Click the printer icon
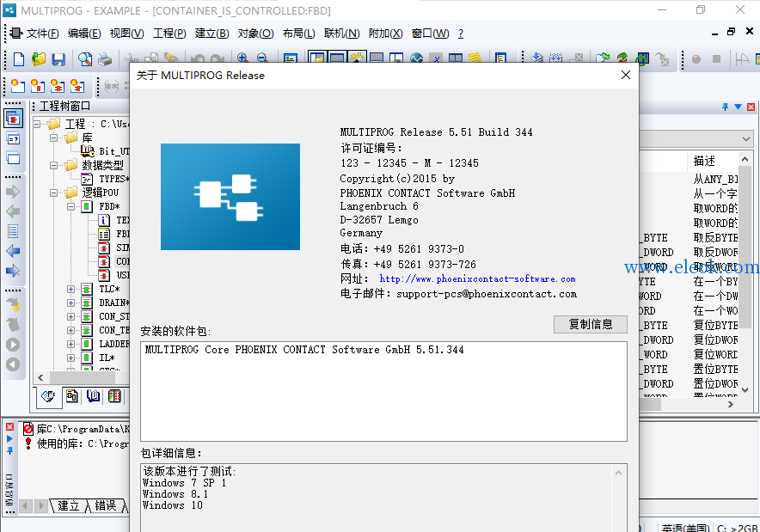760x532 pixels. [105, 59]
